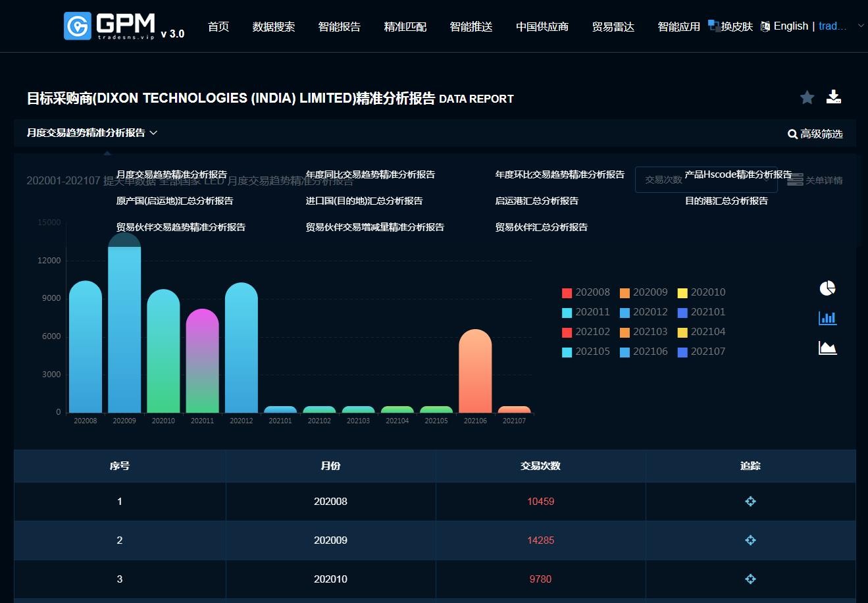868x603 pixels.
Task: Switch to pie chart view icon
Action: point(827,288)
